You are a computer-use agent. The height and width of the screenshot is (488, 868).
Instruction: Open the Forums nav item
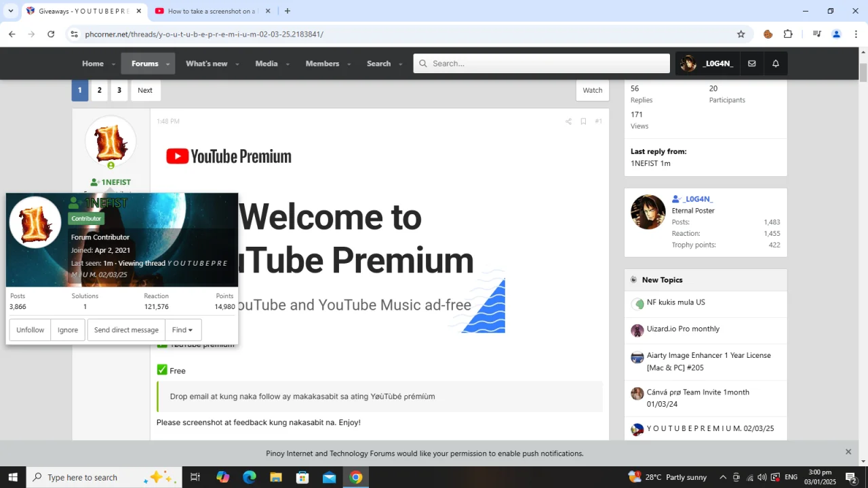tap(144, 64)
